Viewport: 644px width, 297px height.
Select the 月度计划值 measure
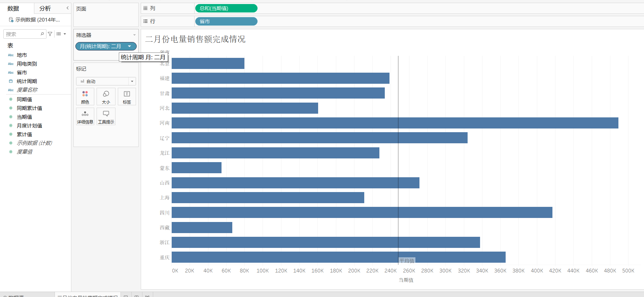click(30, 126)
